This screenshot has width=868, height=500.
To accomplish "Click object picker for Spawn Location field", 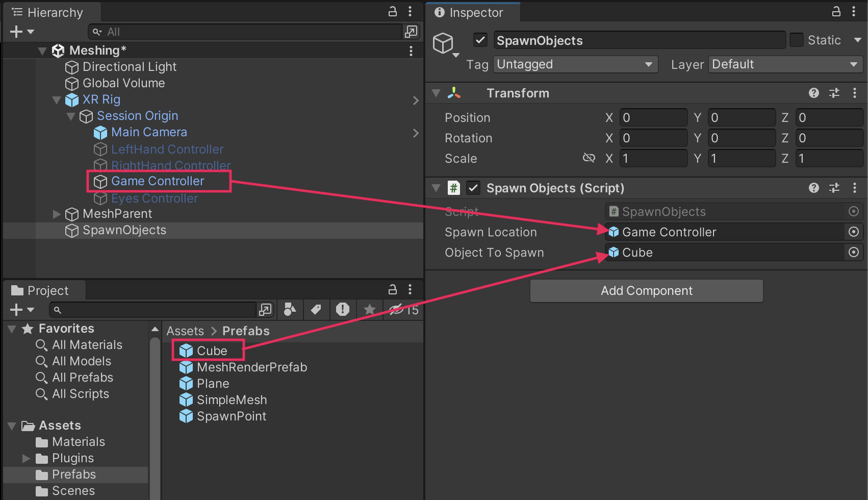I will click(853, 232).
